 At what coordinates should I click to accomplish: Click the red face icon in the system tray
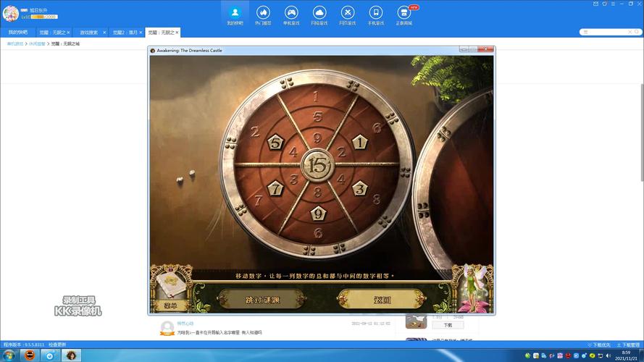568,355
